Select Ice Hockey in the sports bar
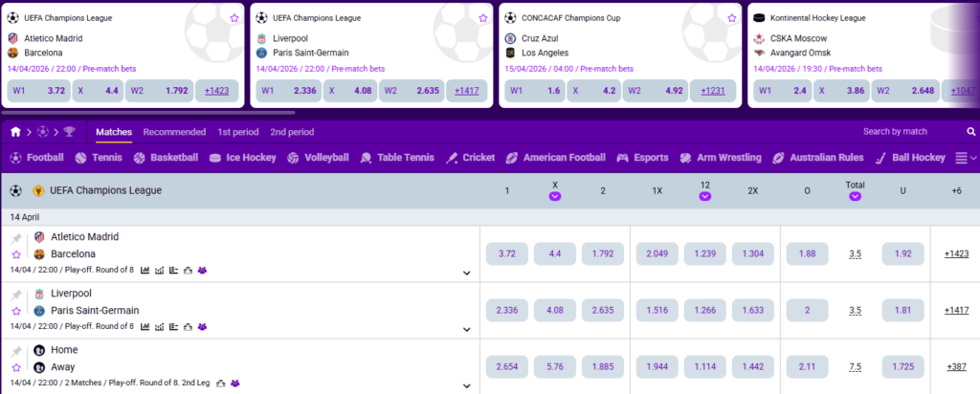The height and width of the screenshot is (394, 980). click(242, 158)
